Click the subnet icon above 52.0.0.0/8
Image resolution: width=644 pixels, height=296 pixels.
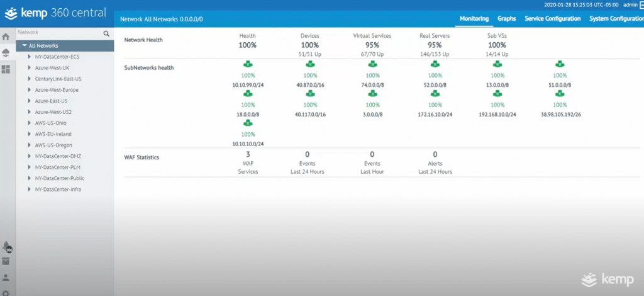point(435,64)
